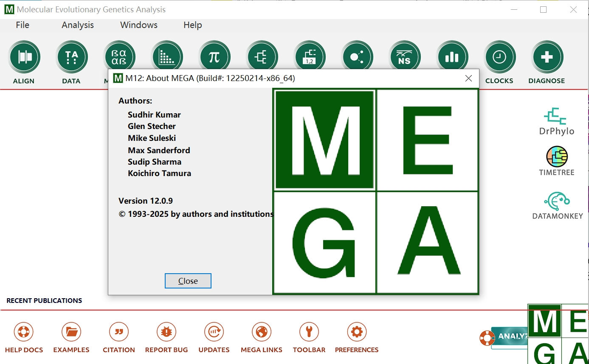Click the Close button in About dialog
589x364 pixels.
188,281
